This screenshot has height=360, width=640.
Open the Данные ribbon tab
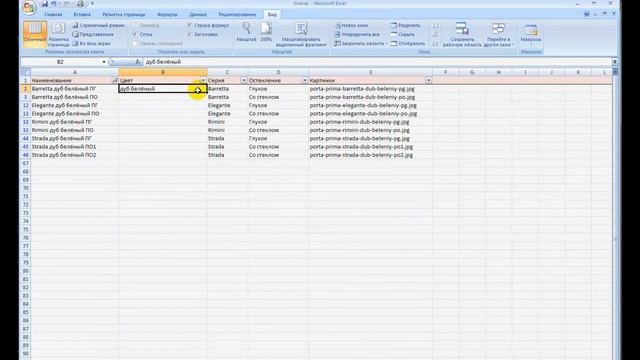tap(198, 14)
